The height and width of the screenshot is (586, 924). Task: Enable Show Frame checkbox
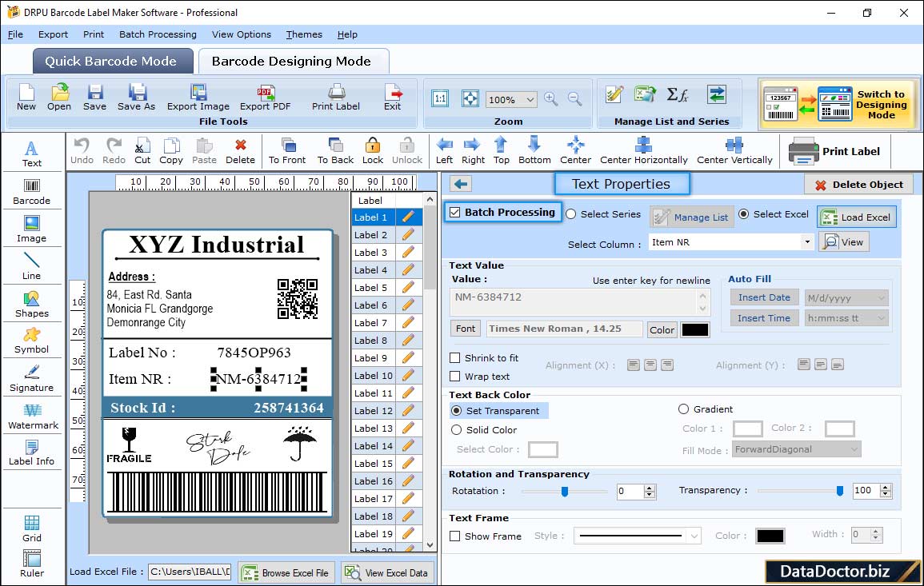pyautogui.click(x=455, y=536)
